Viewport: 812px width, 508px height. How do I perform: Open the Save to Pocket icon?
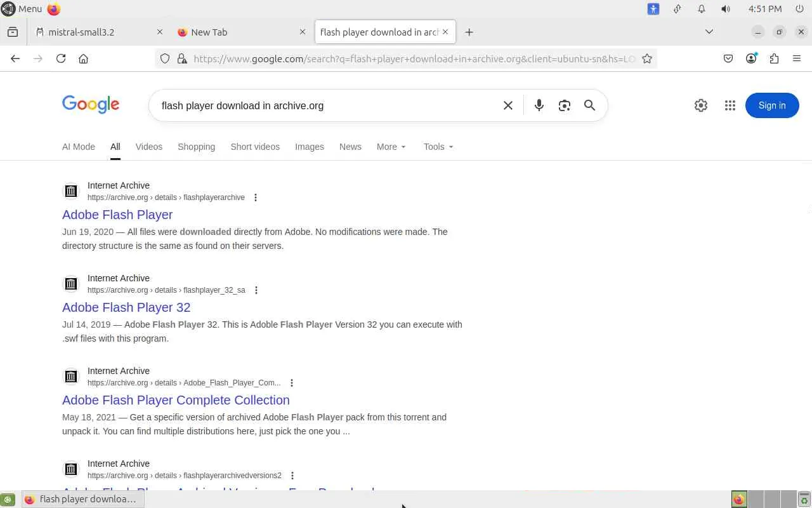pyautogui.click(x=728, y=58)
